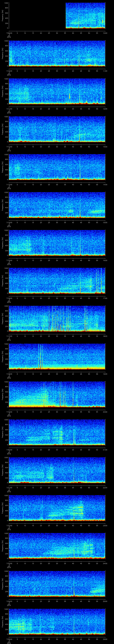The height and width of the screenshot is (644, 114).
Task: Click the 7:09:00 start time label
Action: (x=9, y=33)
